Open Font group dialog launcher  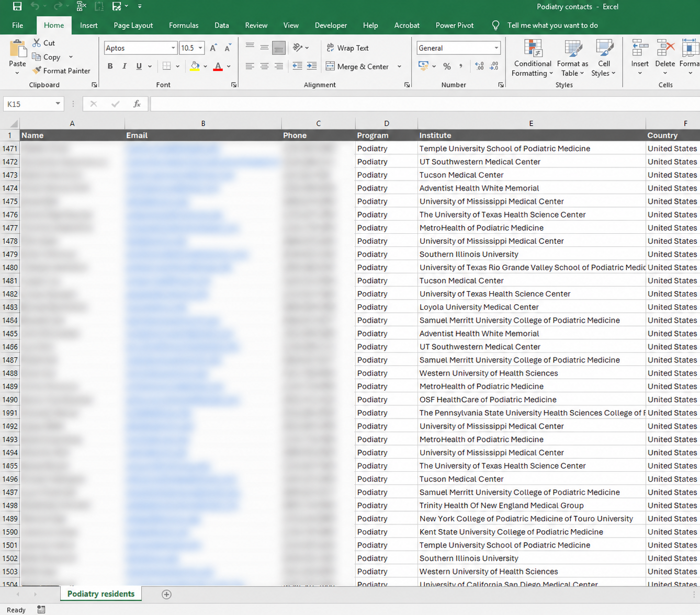[x=234, y=85]
